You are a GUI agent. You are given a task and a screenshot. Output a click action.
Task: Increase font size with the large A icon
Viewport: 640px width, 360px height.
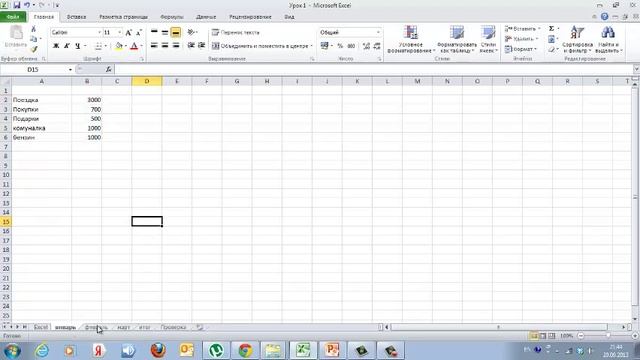pos(129,32)
